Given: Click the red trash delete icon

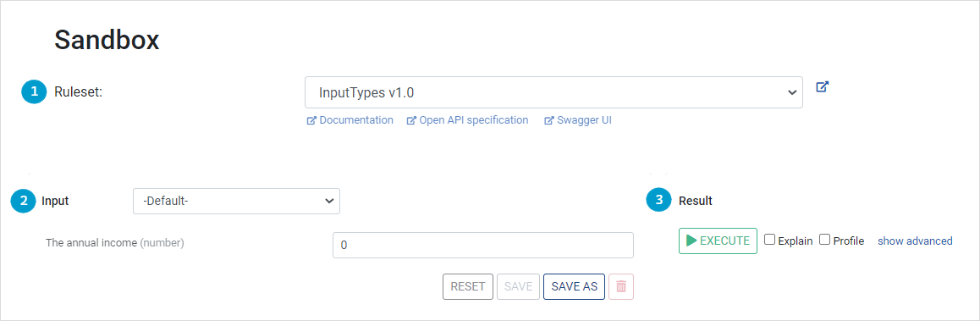Looking at the screenshot, I should [620, 286].
